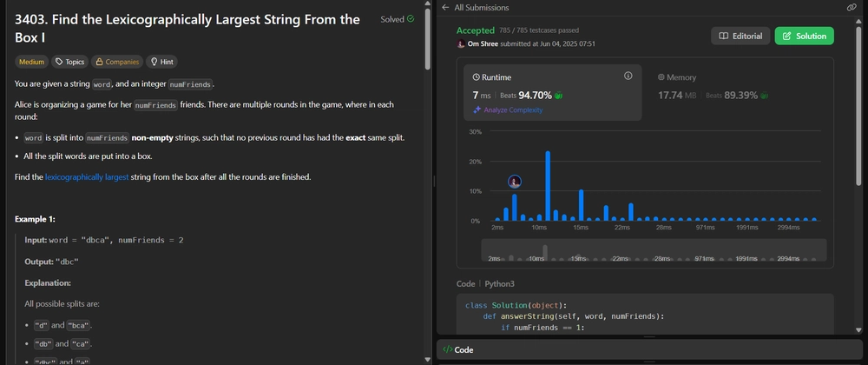Click the clock icon beside Runtime
The width and height of the screenshot is (868, 365).
coord(476,77)
